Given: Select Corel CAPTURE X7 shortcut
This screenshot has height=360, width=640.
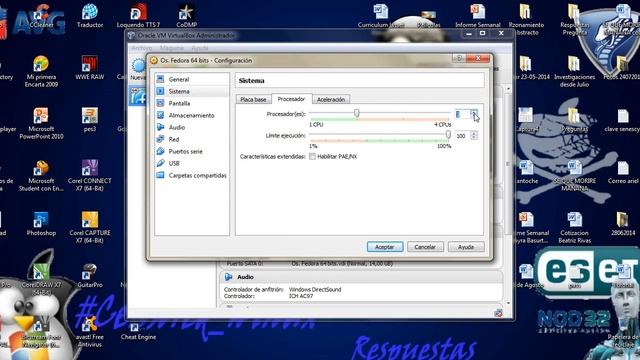Looking at the screenshot, I should click(90, 228).
